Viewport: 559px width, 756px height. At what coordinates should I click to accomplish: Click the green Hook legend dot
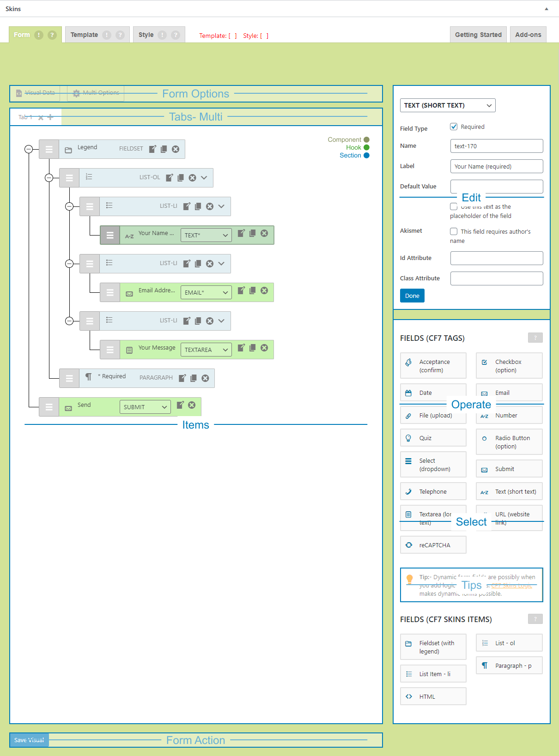click(366, 147)
